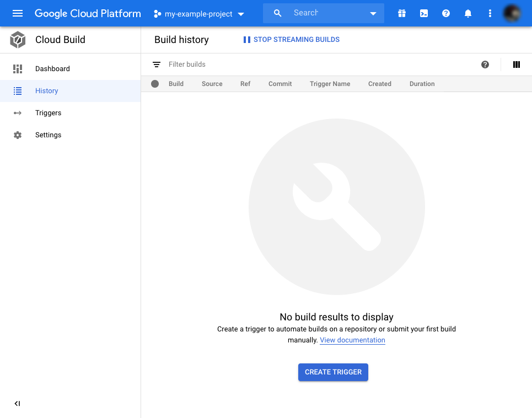Image resolution: width=532 pixels, height=418 pixels.
Task: Click the Triggers arrow icon
Action: tap(18, 113)
